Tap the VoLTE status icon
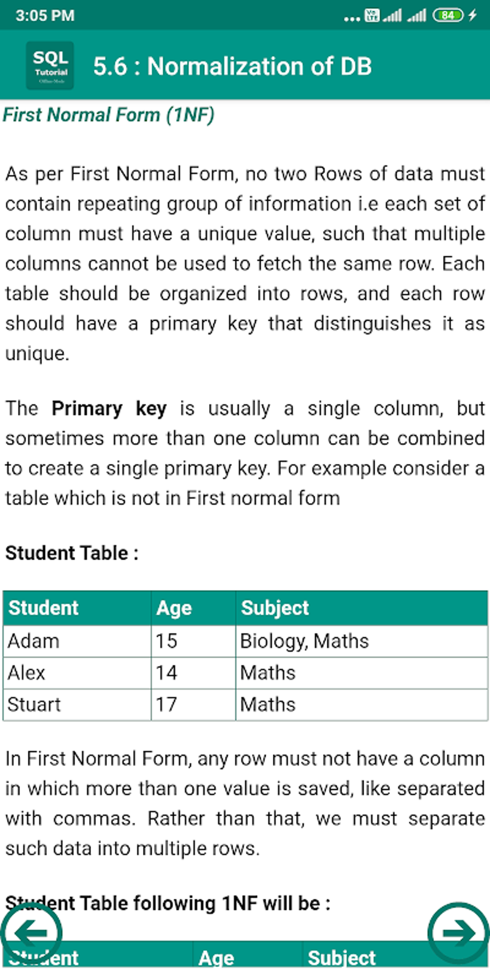 tap(372, 15)
